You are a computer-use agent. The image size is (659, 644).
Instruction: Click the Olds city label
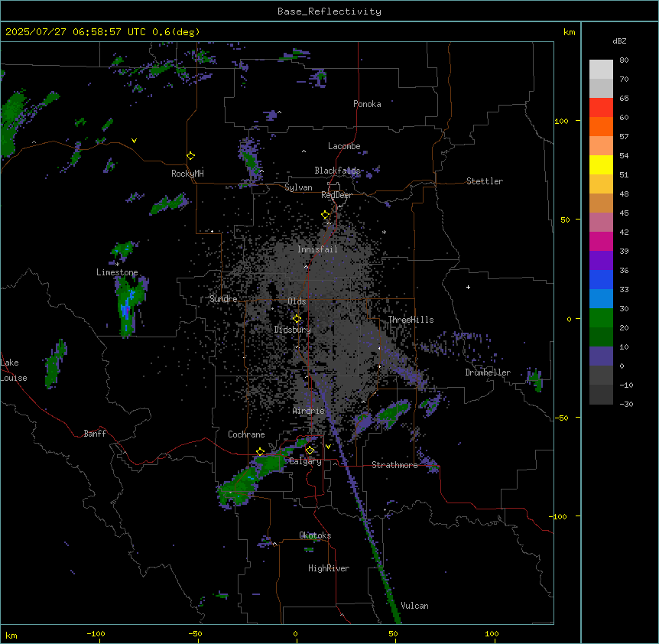pos(297,301)
